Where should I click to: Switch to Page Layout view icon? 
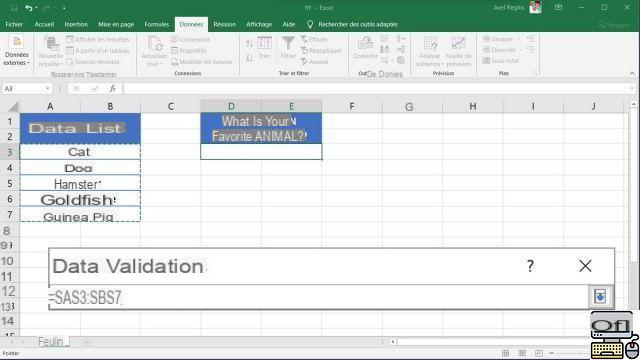click(522, 353)
